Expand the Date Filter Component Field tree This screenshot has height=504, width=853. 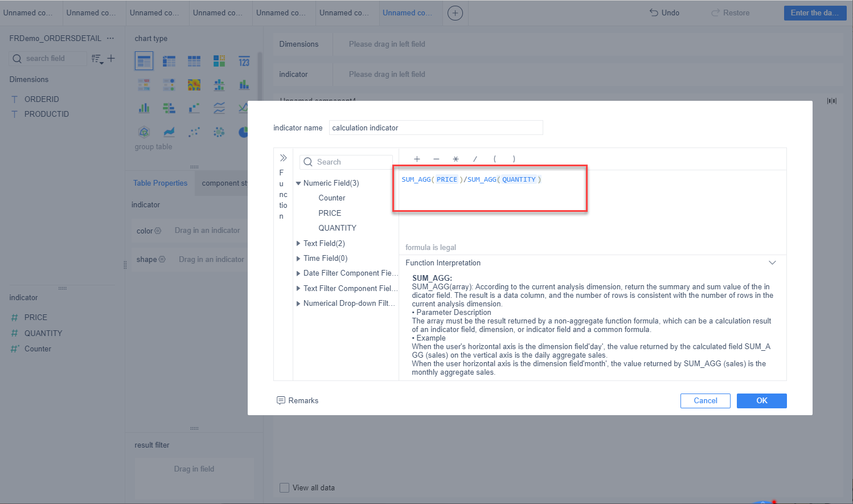coord(298,273)
